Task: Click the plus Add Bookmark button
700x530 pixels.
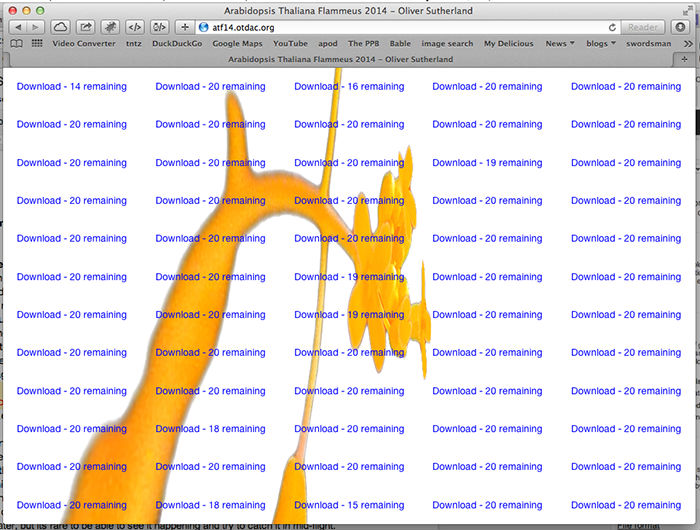Action: [x=185, y=27]
